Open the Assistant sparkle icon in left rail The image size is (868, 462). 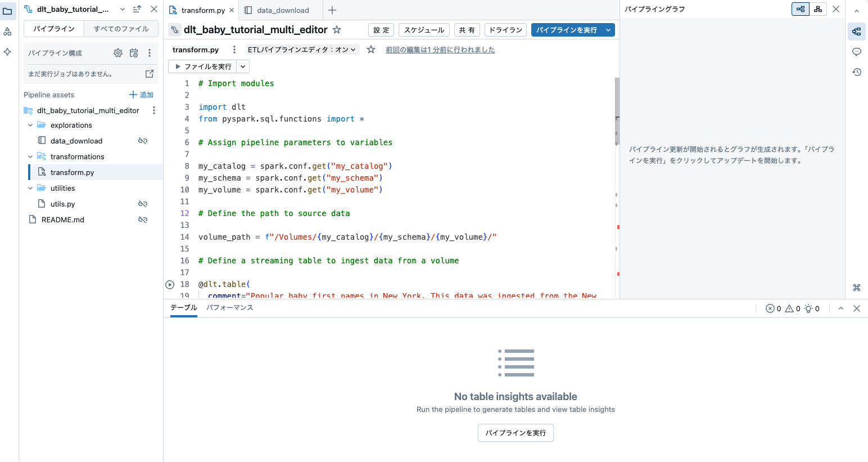point(8,52)
